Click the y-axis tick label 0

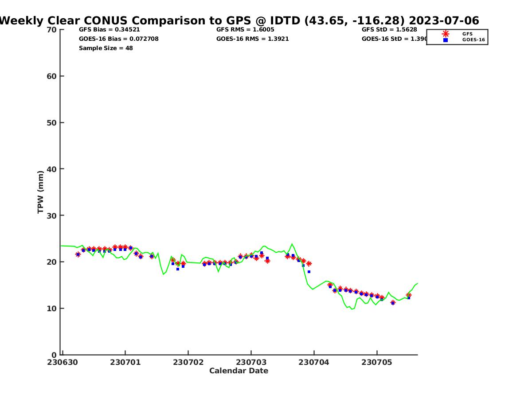pyautogui.click(x=54, y=355)
